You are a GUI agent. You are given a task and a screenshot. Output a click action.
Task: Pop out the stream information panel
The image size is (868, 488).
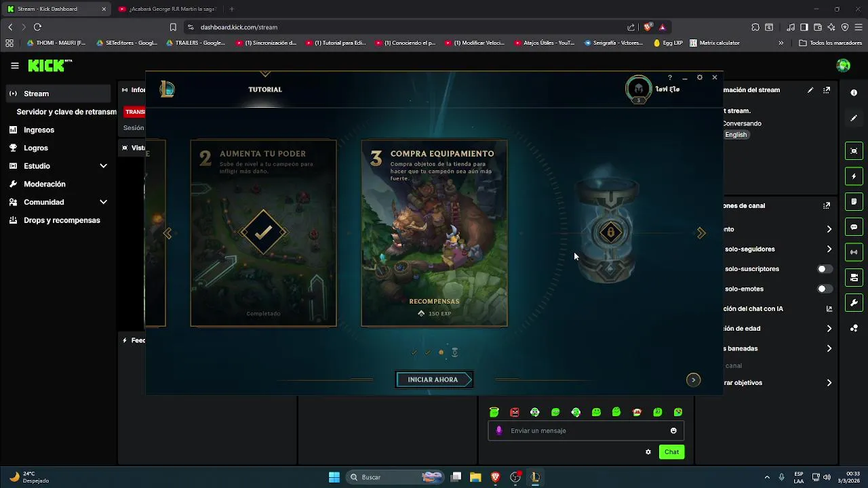pyautogui.click(x=827, y=89)
